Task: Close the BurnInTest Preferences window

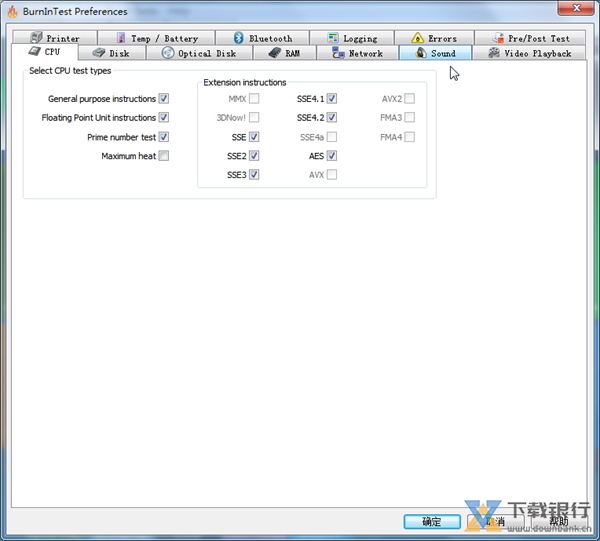Action: tap(576, 8)
